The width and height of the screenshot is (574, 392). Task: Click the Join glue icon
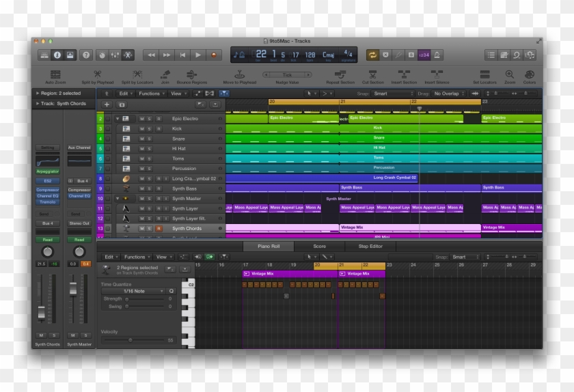[x=165, y=74]
